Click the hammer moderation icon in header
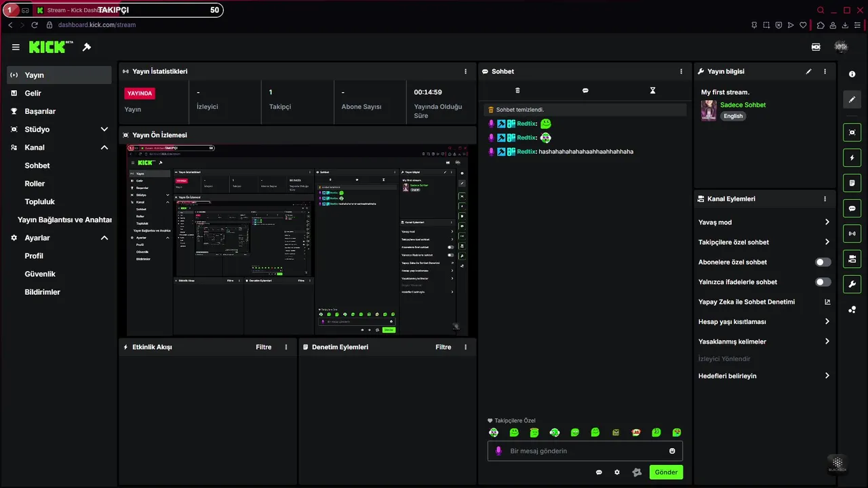868x488 pixels. (x=87, y=47)
